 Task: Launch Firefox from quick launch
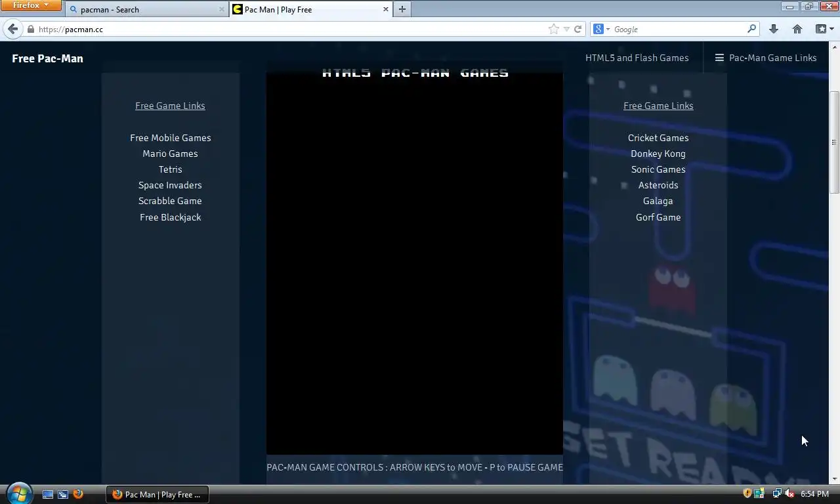pos(78,494)
